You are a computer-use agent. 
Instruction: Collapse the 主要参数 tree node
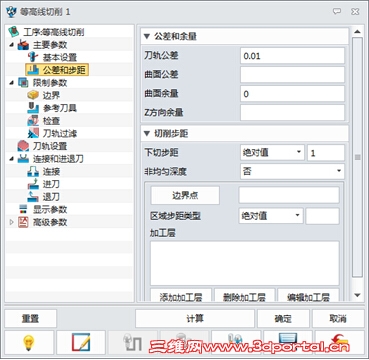(12, 45)
